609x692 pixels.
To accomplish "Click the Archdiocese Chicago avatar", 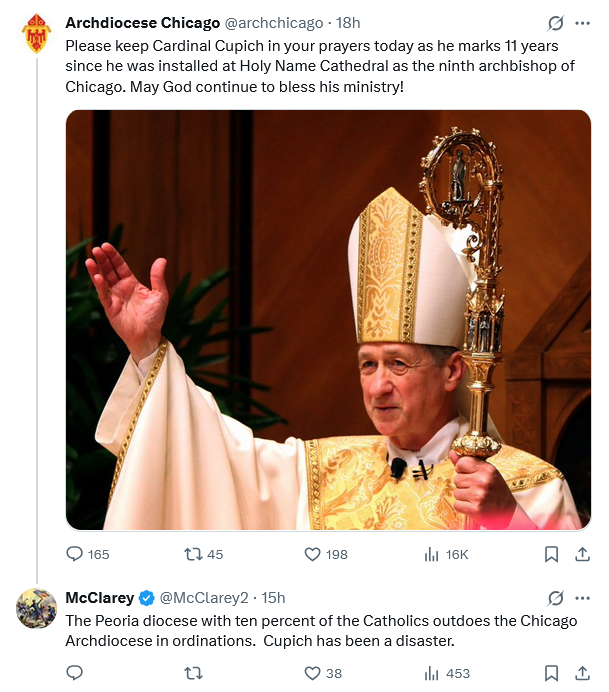I will [x=37, y=34].
